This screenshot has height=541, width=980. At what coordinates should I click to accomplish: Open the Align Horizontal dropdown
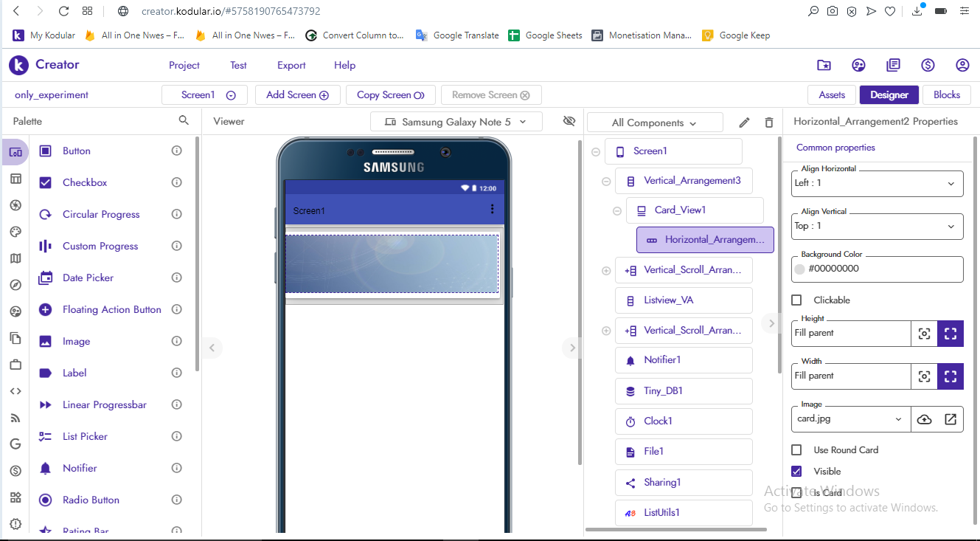tap(878, 183)
